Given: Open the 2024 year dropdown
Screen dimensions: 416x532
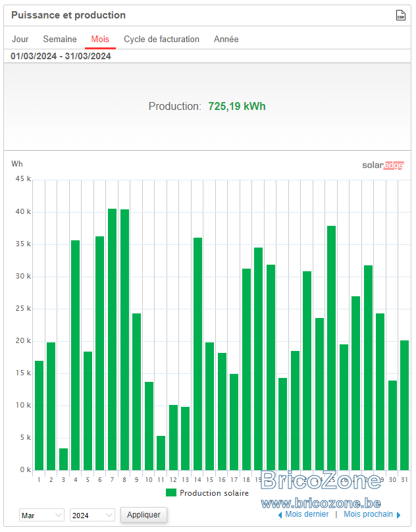Looking at the screenshot, I should [x=92, y=515].
